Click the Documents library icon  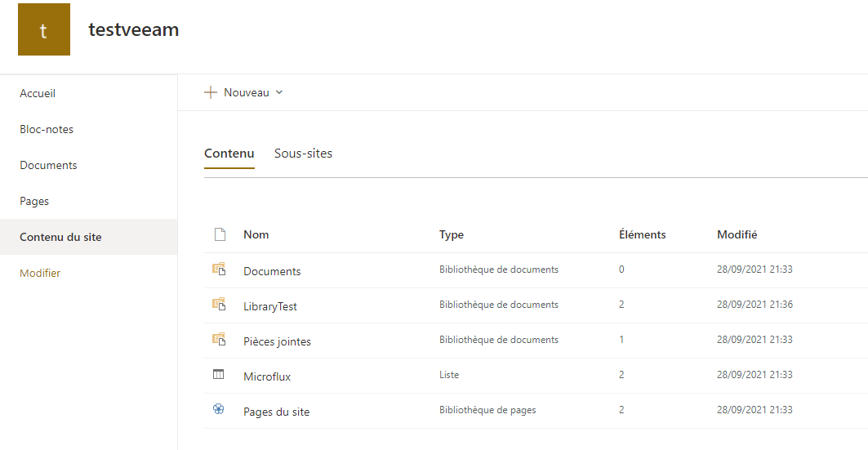(219, 269)
